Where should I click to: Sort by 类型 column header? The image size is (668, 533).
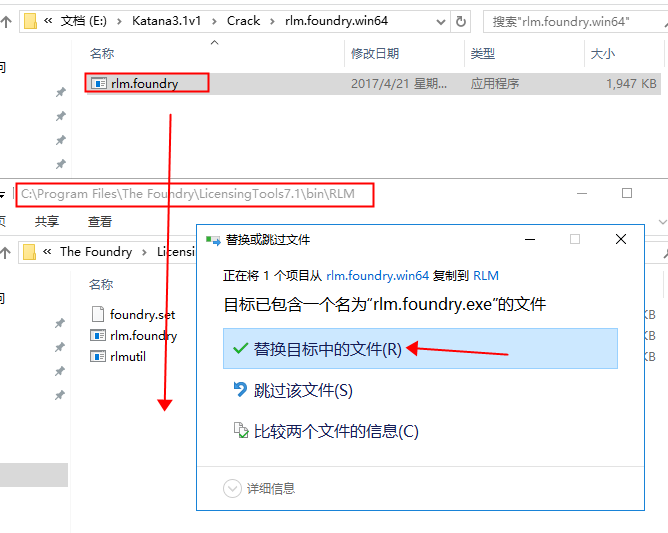[483, 54]
